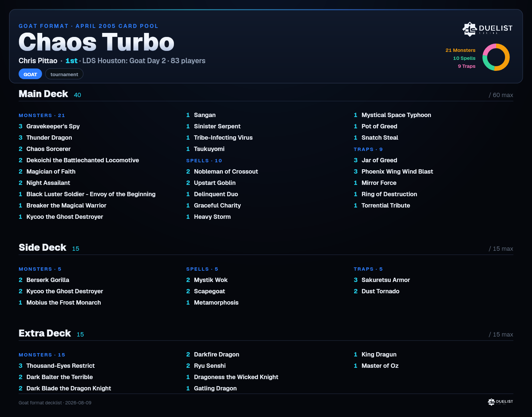Screen dimensions: 532x417
Task: Open the Chaos Sorcerer card entry
Action: (x=45, y=149)
